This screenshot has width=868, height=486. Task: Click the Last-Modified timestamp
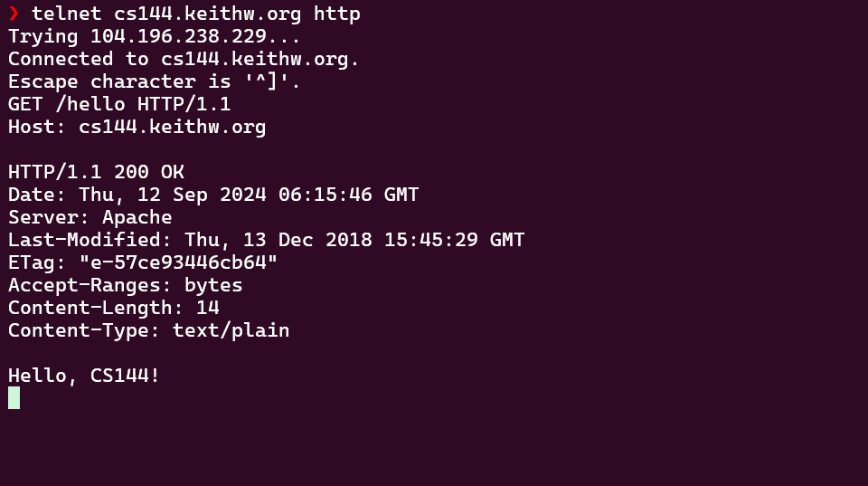[354, 240]
